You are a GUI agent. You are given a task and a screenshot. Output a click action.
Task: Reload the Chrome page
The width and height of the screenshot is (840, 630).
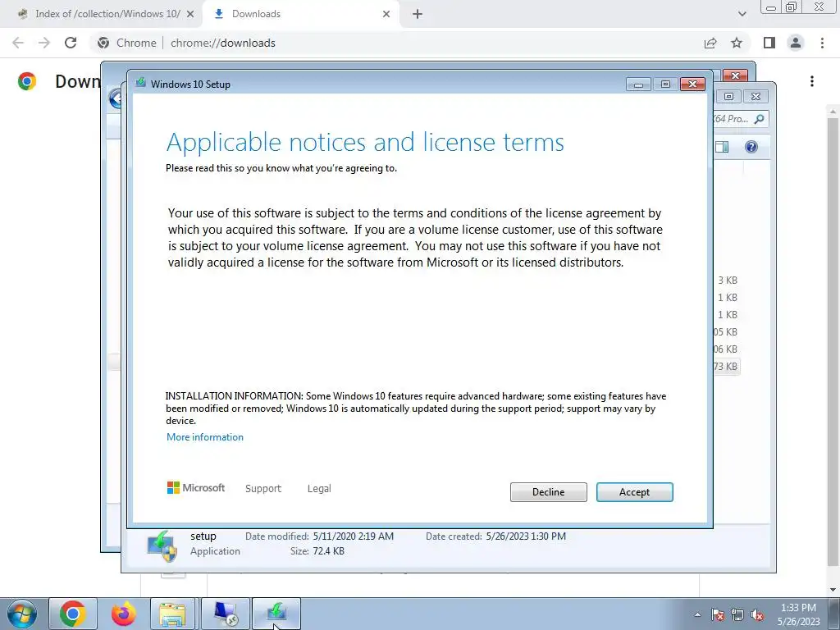coord(71,43)
